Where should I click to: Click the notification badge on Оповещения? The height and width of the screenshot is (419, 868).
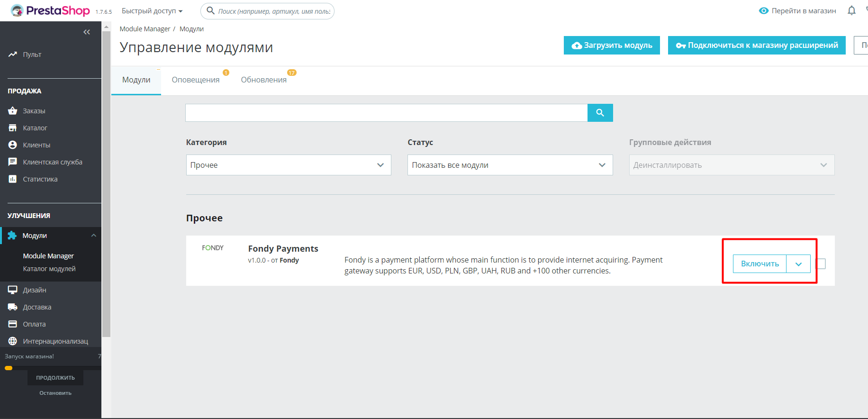226,73
